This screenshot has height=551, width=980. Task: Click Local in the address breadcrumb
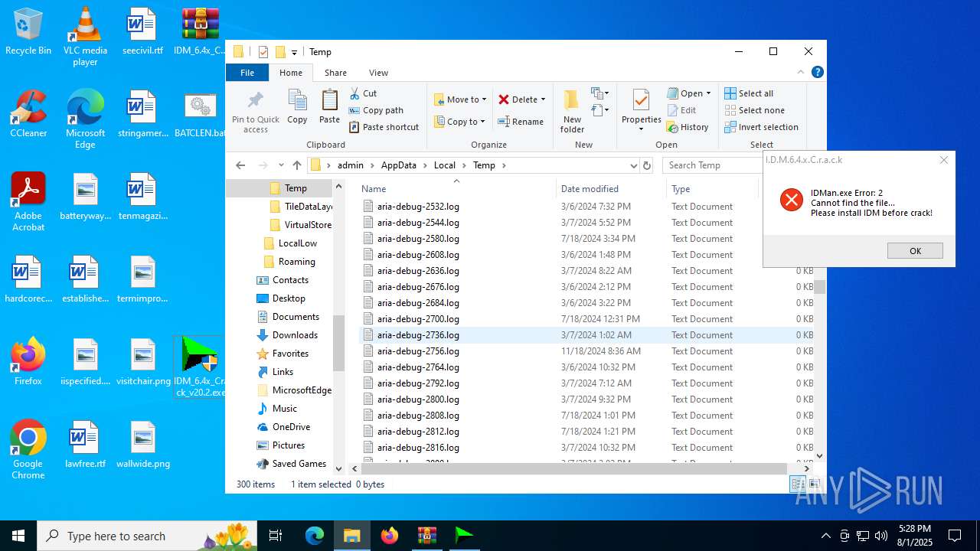(x=444, y=165)
